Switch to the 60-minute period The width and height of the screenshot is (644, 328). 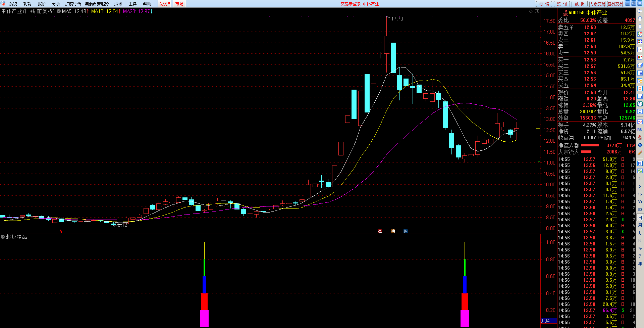pos(640,209)
